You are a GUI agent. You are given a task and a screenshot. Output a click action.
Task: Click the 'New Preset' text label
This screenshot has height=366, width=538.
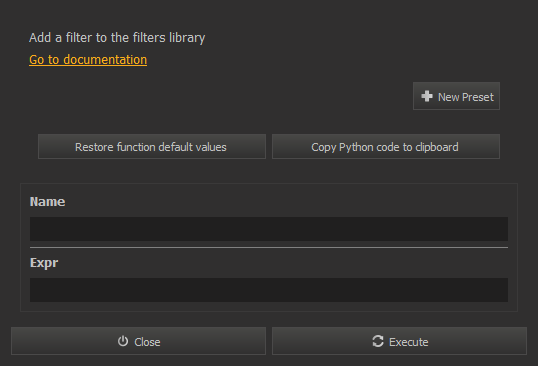(466, 97)
